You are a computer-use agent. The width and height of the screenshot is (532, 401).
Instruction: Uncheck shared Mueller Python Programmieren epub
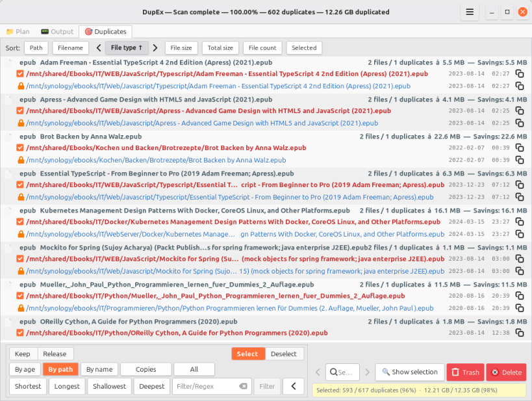(x=20, y=296)
